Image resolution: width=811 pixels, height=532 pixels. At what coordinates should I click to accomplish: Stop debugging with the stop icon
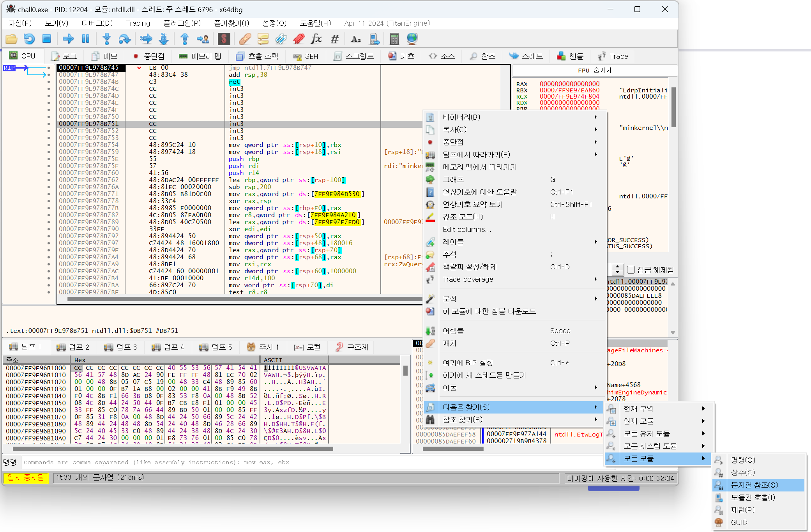(47, 39)
